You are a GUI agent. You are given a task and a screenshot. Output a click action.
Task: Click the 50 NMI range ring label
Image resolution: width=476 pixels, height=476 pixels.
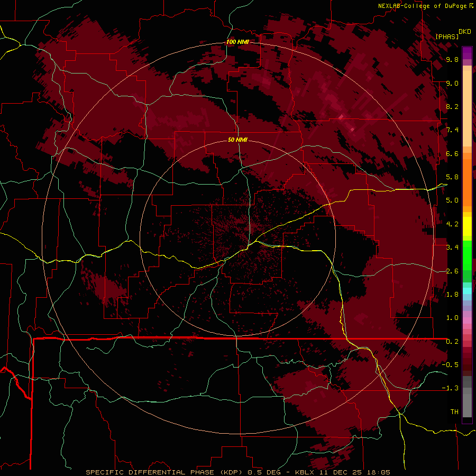coord(237,140)
